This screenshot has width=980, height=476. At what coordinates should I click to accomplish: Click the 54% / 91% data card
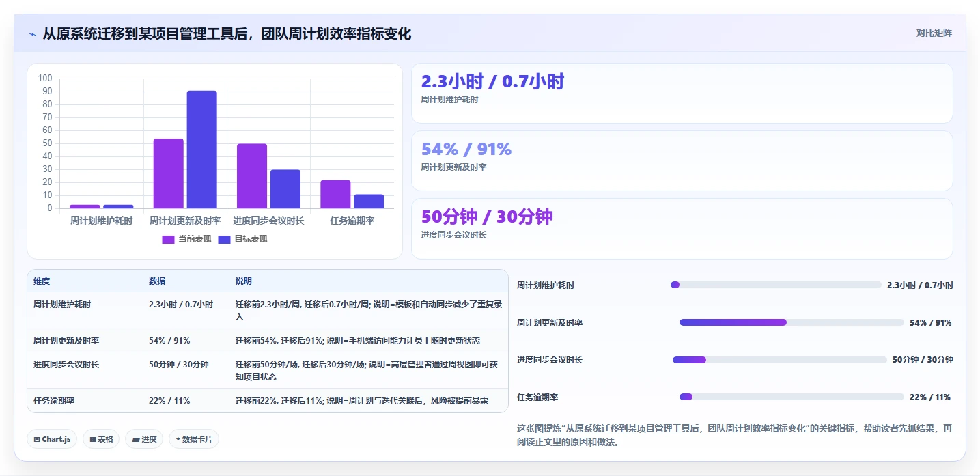[x=682, y=160]
